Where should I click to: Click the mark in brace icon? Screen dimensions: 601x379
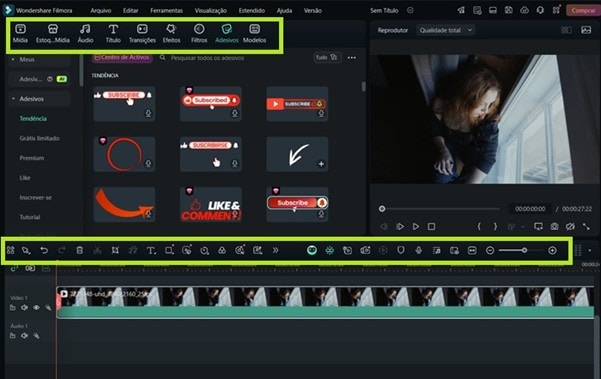[x=479, y=226]
